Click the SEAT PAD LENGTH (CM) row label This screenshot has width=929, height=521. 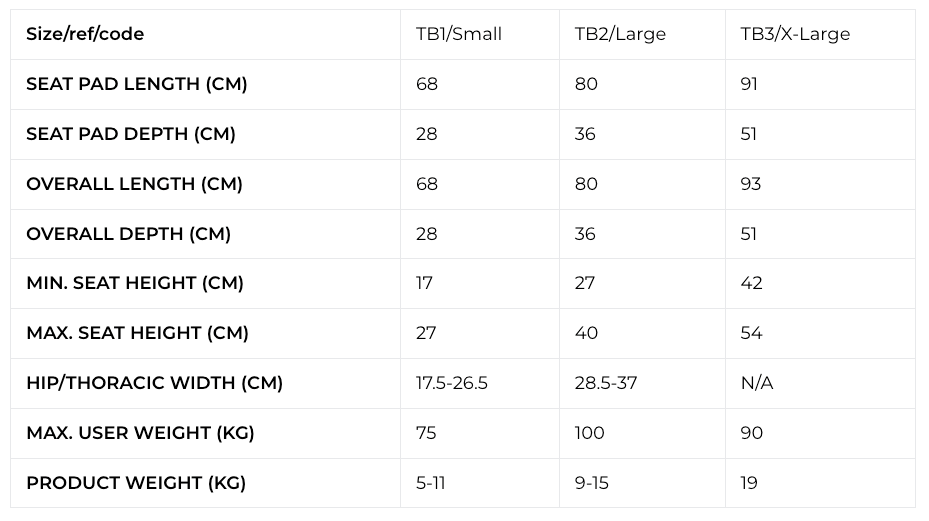pyautogui.click(x=137, y=84)
